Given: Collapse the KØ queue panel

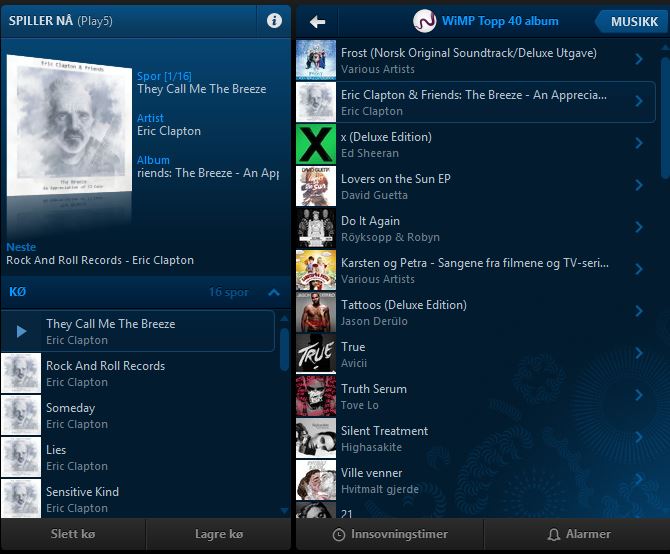Looking at the screenshot, I should (x=274, y=292).
